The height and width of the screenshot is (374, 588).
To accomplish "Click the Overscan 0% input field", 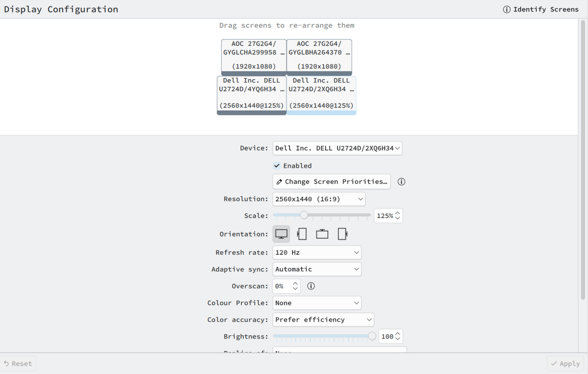I will (x=286, y=286).
